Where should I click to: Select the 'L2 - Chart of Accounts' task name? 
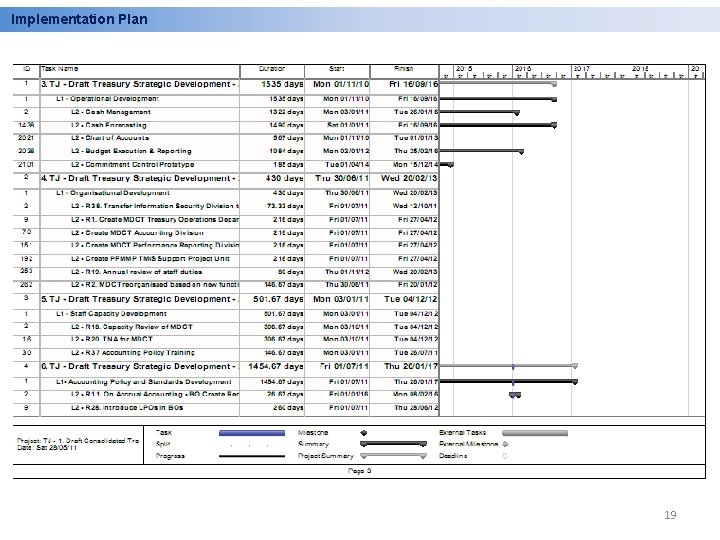pos(110,138)
